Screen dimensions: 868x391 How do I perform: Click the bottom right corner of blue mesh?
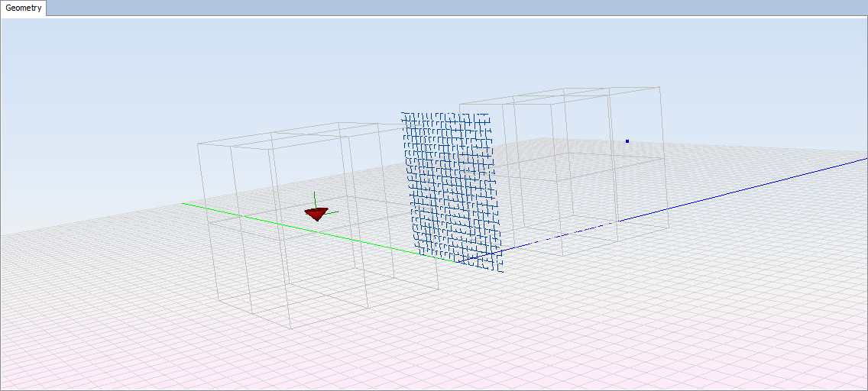click(x=502, y=270)
